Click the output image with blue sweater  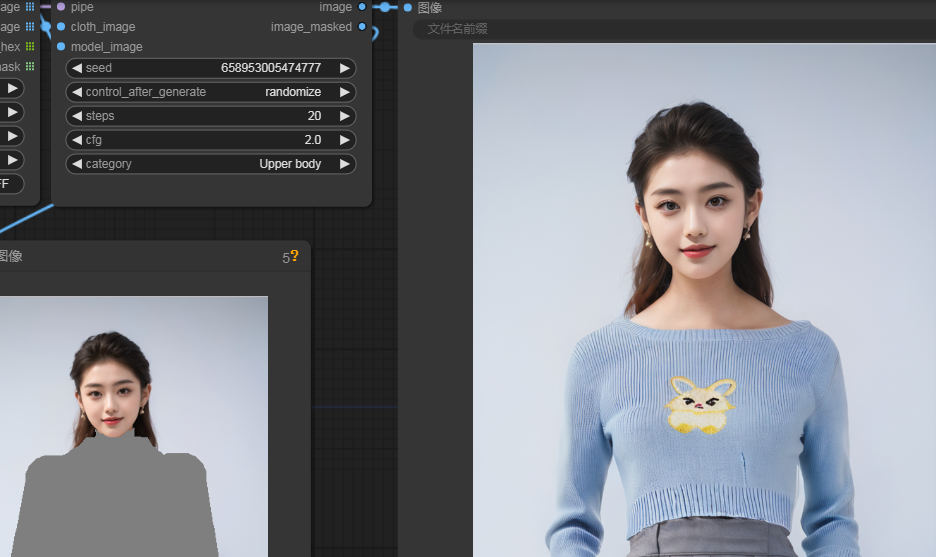[x=704, y=300]
